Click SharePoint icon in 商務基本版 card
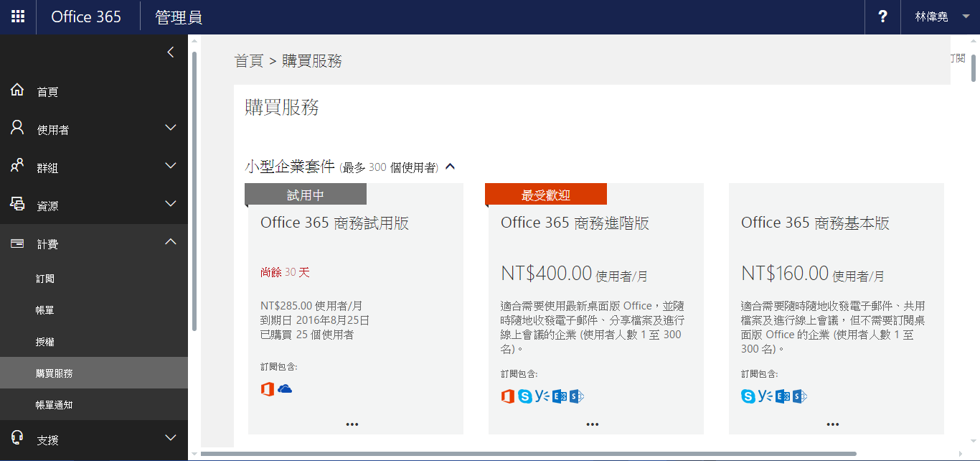The width and height of the screenshot is (980, 461). [x=801, y=396]
